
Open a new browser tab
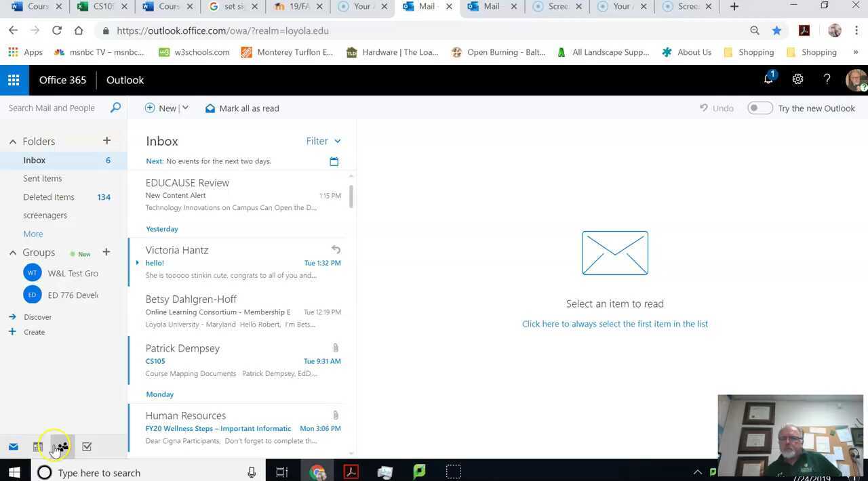(x=734, y=7)
